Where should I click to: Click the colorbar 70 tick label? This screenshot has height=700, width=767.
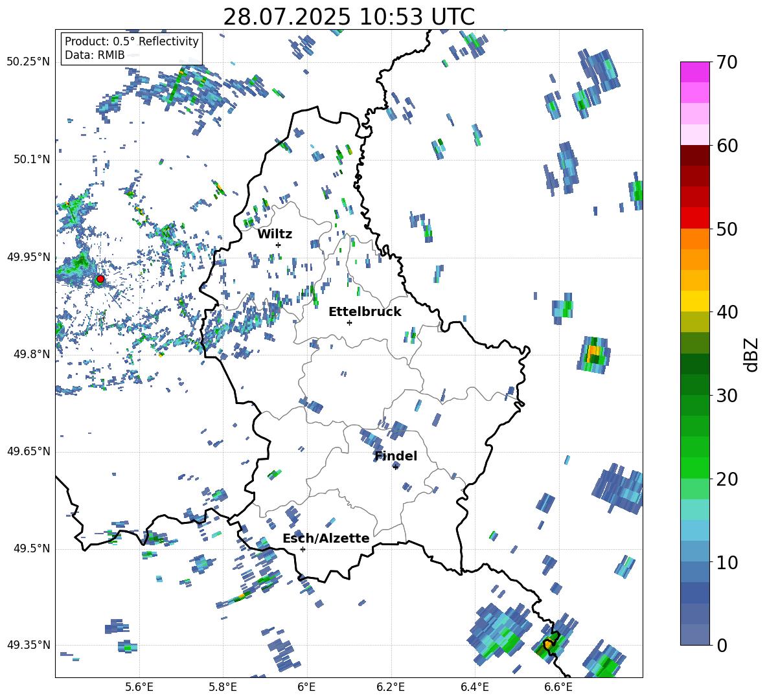(727, 62)
